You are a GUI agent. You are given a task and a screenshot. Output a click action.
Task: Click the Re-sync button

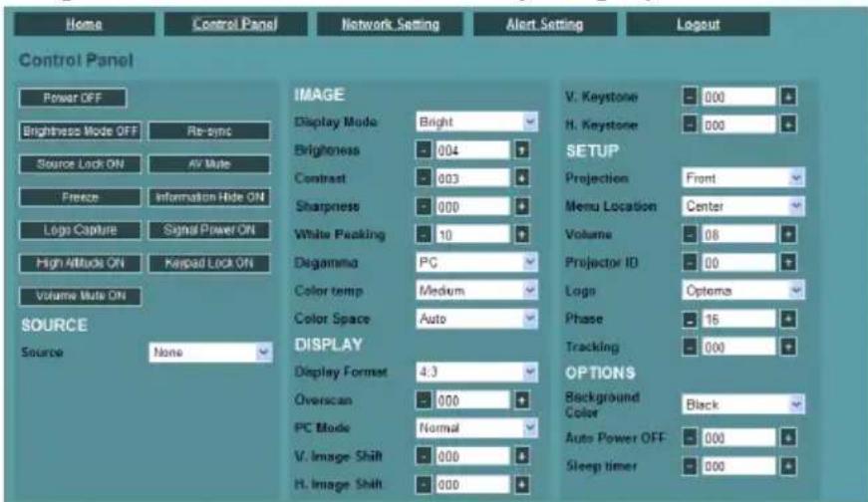[209, 131]
